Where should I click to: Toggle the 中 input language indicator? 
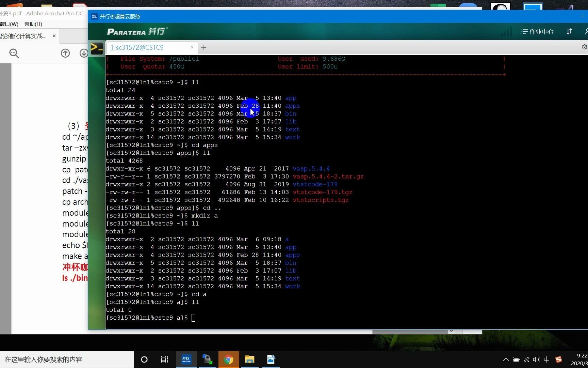click(x=547, y=359)
